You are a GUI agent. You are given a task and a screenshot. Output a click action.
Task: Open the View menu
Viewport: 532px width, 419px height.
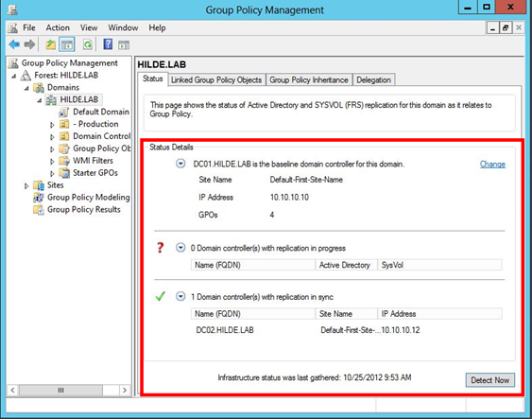point(89,27)
